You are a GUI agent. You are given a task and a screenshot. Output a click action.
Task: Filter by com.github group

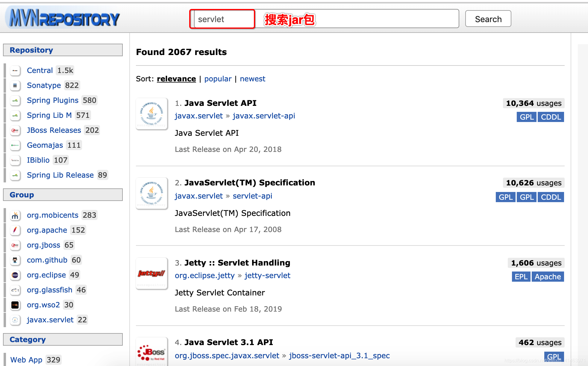pyautogui.click(x=47, y=260)
